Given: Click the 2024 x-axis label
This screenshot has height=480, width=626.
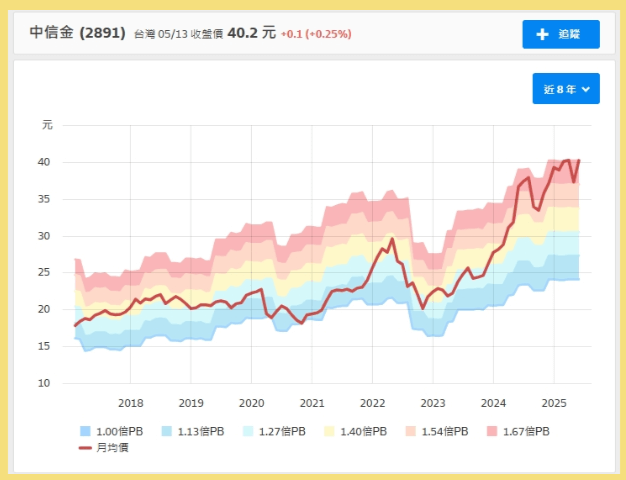Looking at the screenshot, I should (493, 403).
